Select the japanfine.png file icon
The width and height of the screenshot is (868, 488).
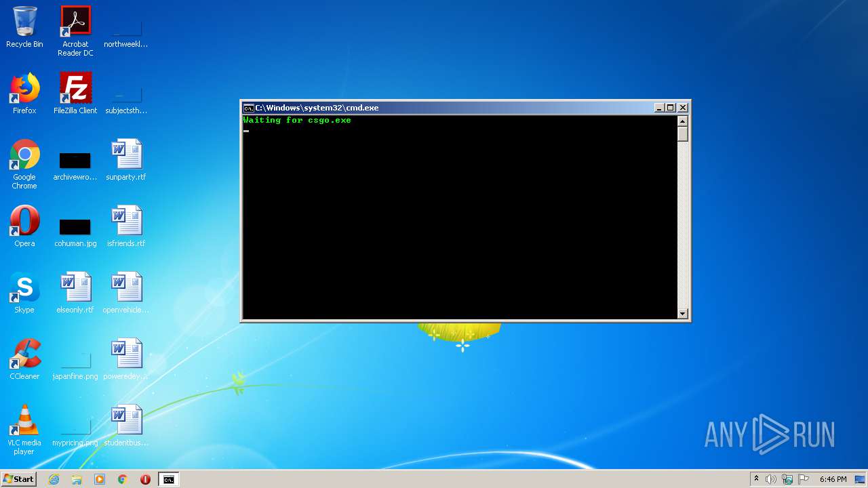tap(75, 365)
